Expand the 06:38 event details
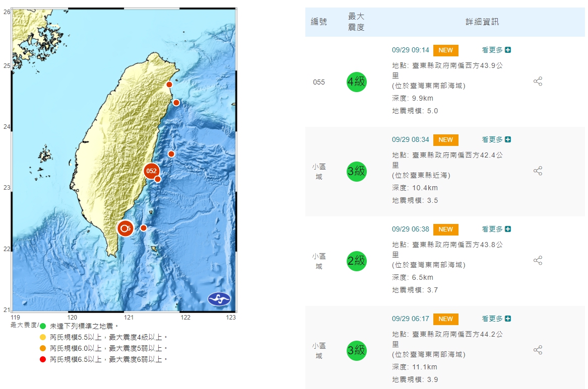 508,229
